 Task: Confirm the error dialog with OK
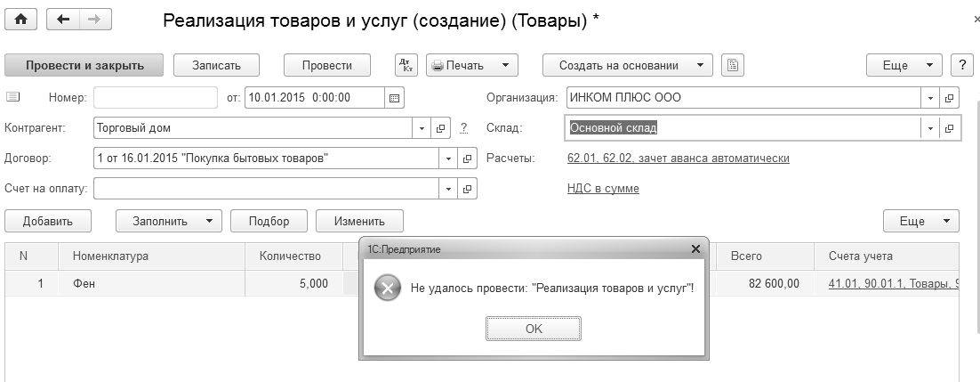tap(534, 329)
